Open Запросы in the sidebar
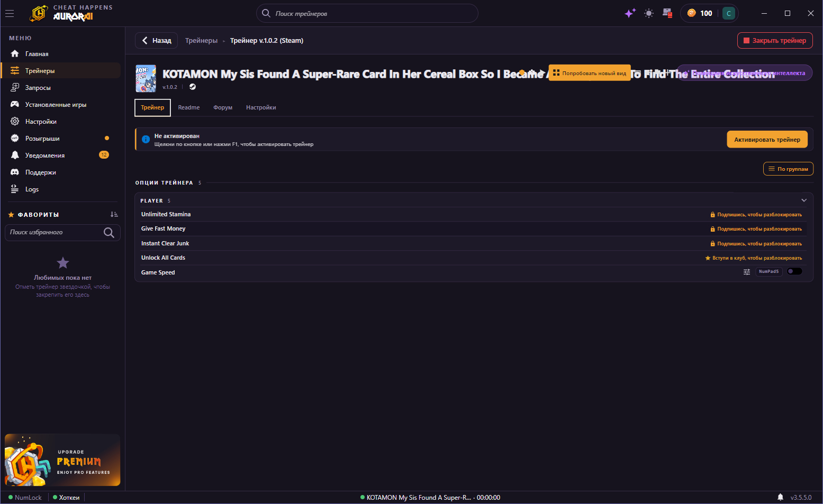The image size is (823, 504). pyautogui.click(x=62, y=88)
